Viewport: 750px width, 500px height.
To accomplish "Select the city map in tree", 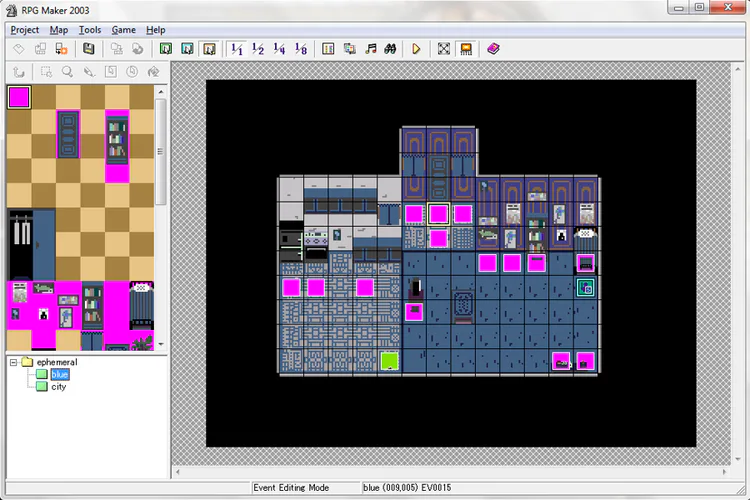I will (58, 387).
